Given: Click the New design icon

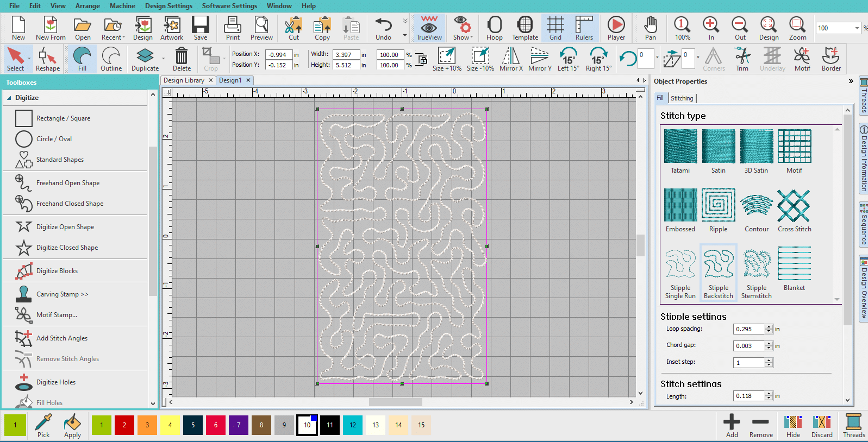Looking at the screenshot, I should coord(18,28).
